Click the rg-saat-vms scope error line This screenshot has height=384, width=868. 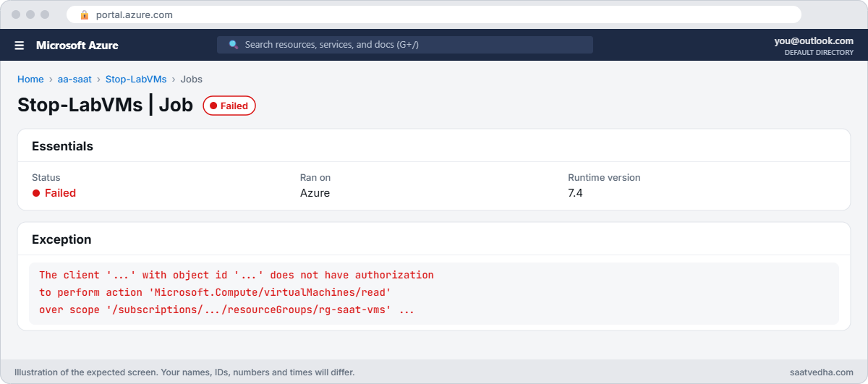point(226,310)
